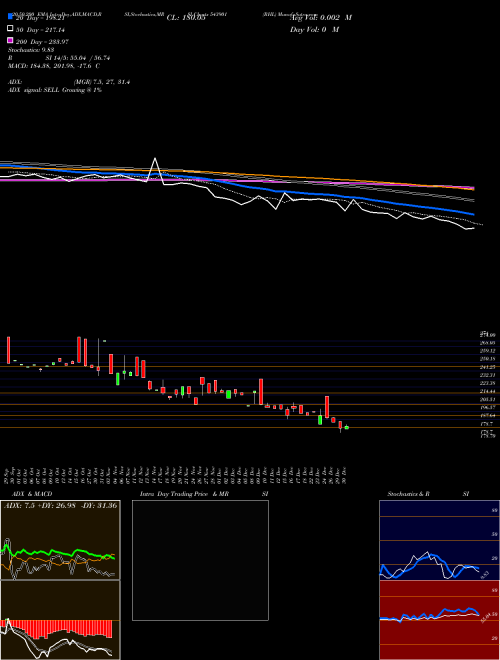The height and width of the screenshot is (660, 500).
Task: Click the 'Intra Day Trading Price & MR' title
Action: (184, 494)
